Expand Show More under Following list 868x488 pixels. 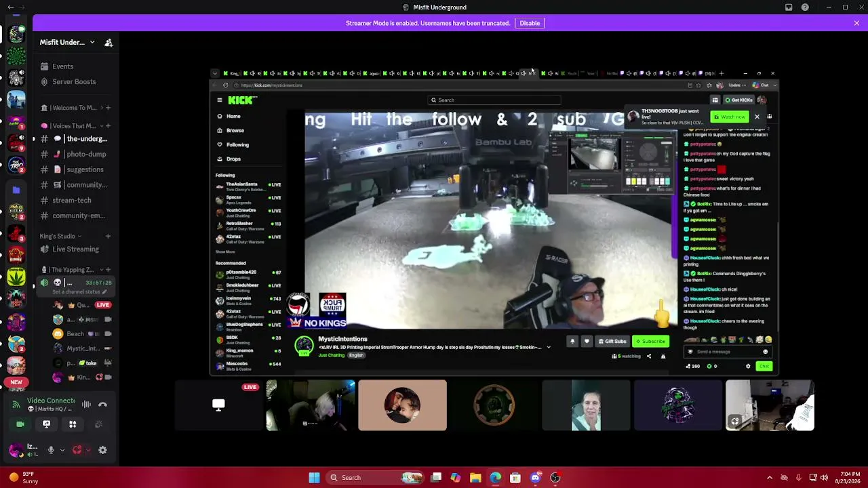coord(225,251)
